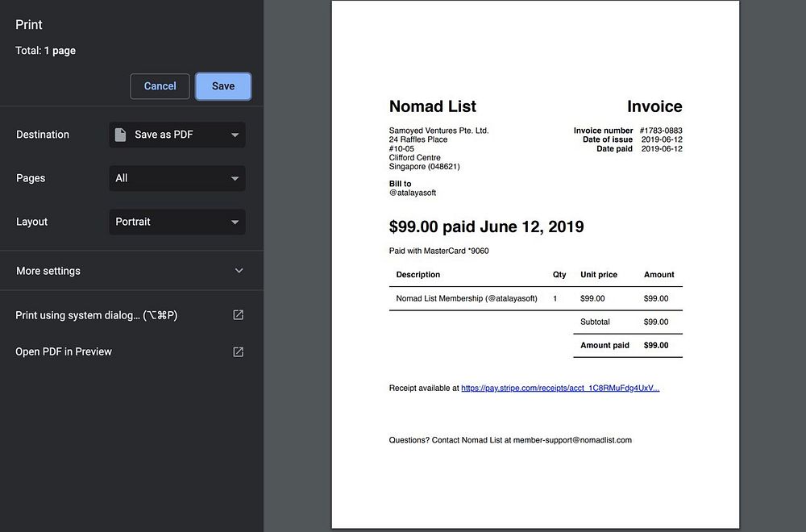Click the invoice page preview thumbnail
Image resolution: width=806 pixels, height=532 pixels.
(x=535, y=264)
